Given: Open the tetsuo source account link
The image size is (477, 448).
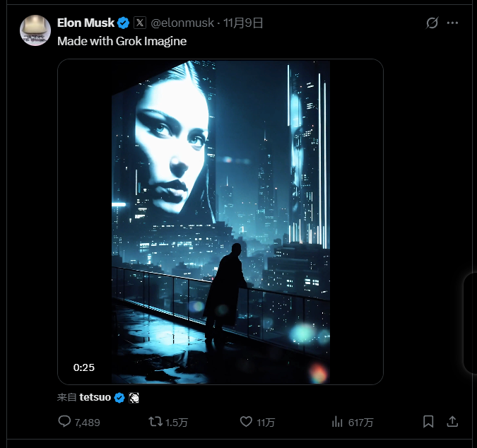Looking at the screenshot, I should [95, 398].
